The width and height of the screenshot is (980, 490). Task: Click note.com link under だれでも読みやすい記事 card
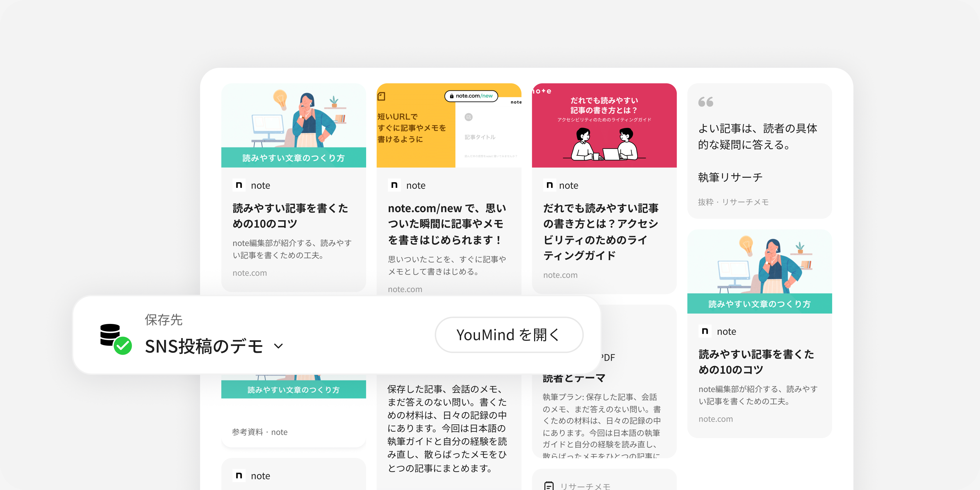point(560,275)
